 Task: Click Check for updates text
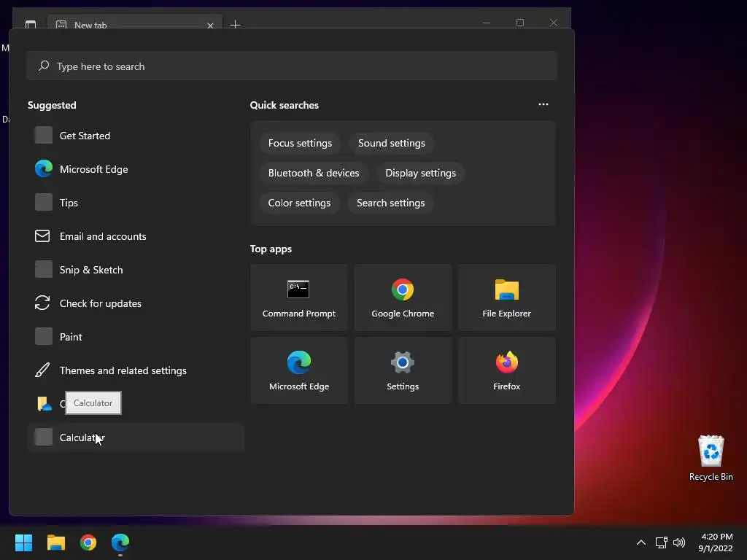coord(101,303)
